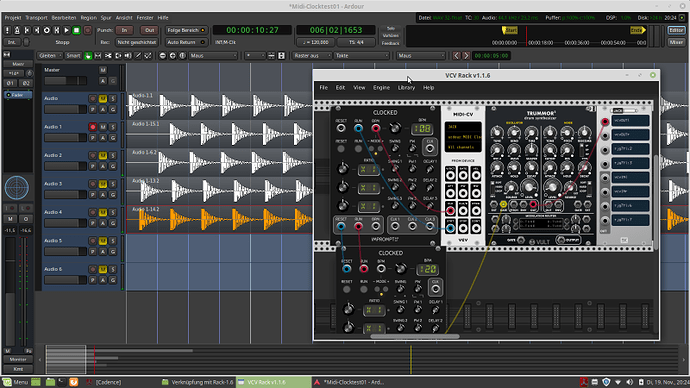Click the Start marker in mini timeline
The image size is (690, 388).
pyautogui.click(x=510, y=30)
